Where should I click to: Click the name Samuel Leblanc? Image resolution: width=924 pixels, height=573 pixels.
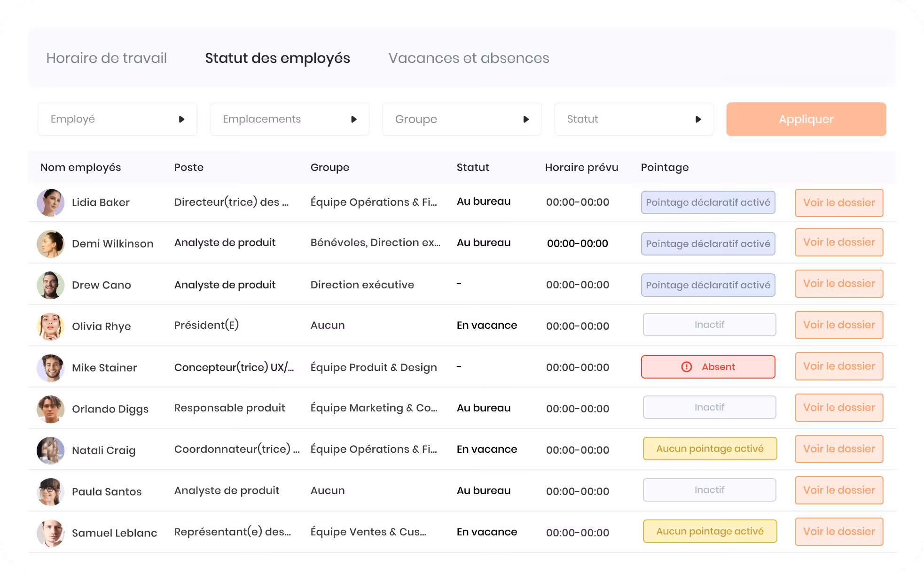(x=114, y=533)
